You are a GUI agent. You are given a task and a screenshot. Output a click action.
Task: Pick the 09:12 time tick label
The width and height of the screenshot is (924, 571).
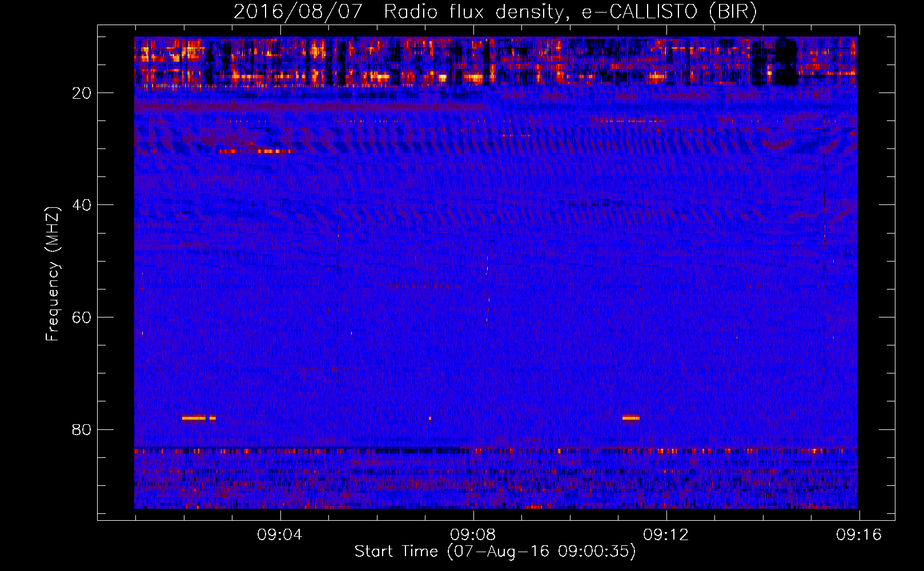click(x=666, y=535)
